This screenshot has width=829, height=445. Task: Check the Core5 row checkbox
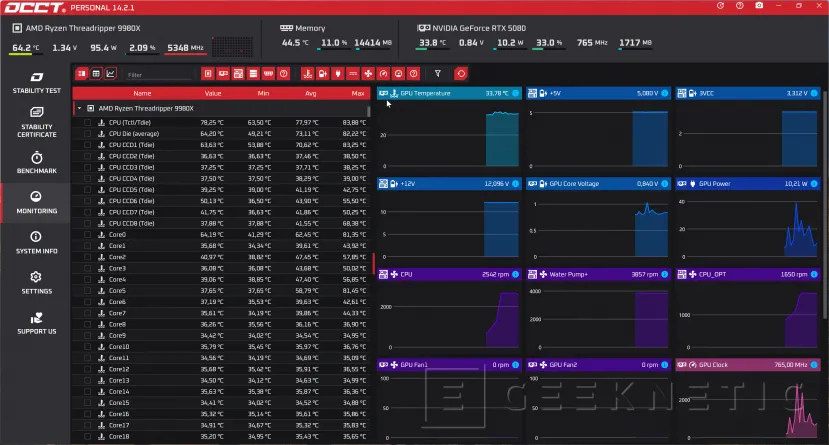tap(87, 290)
